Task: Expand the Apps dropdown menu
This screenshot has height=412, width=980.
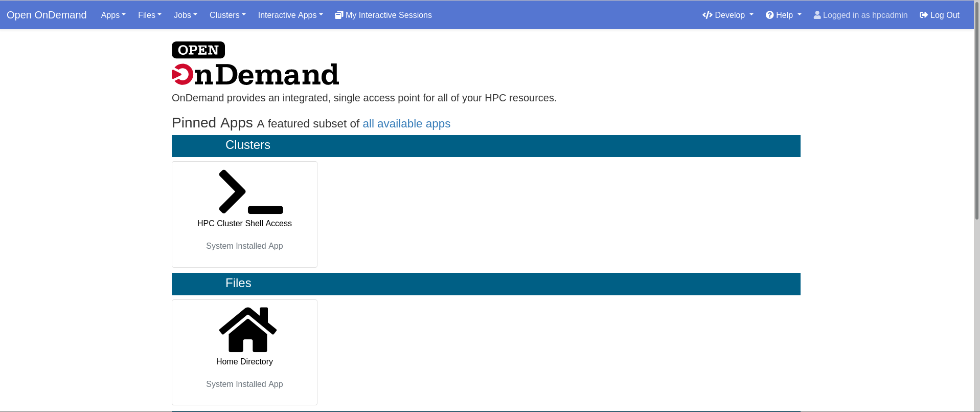Action: tap(113, 15)
